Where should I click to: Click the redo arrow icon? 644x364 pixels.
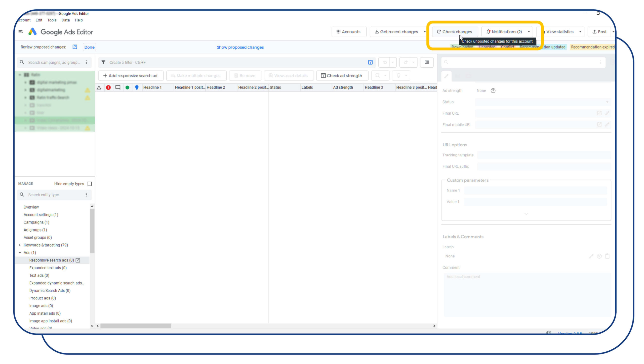tap(405, 62)
